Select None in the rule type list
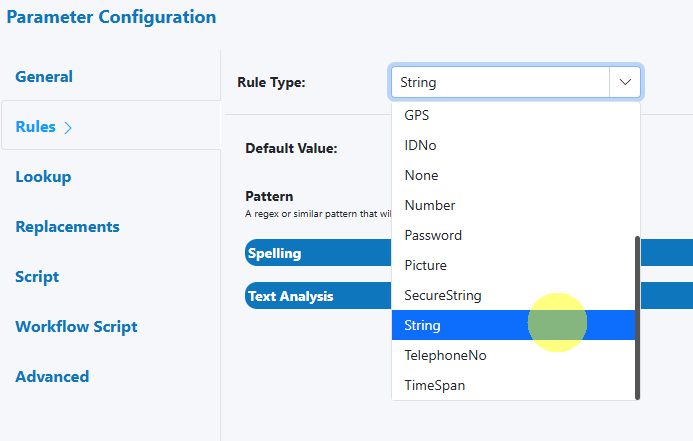This screenshot has height=441, width=693. click(x=513, y=175)
